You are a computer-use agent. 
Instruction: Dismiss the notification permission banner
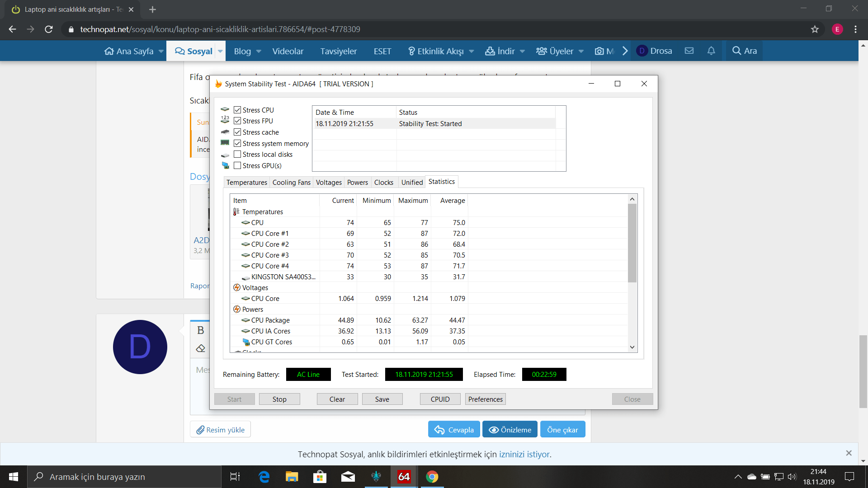coord(849,453)
